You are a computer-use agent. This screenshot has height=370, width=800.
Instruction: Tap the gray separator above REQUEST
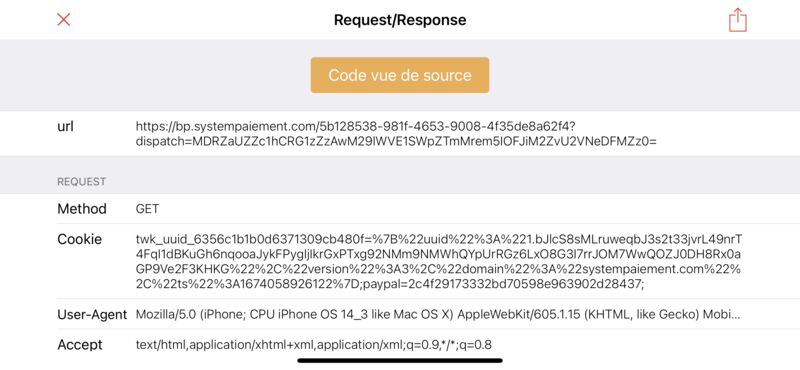click(400, 162)
